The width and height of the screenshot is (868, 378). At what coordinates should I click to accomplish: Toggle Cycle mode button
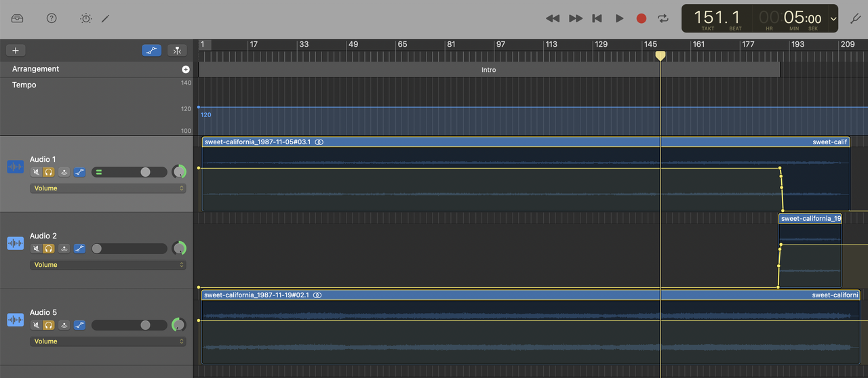point(663,18)
